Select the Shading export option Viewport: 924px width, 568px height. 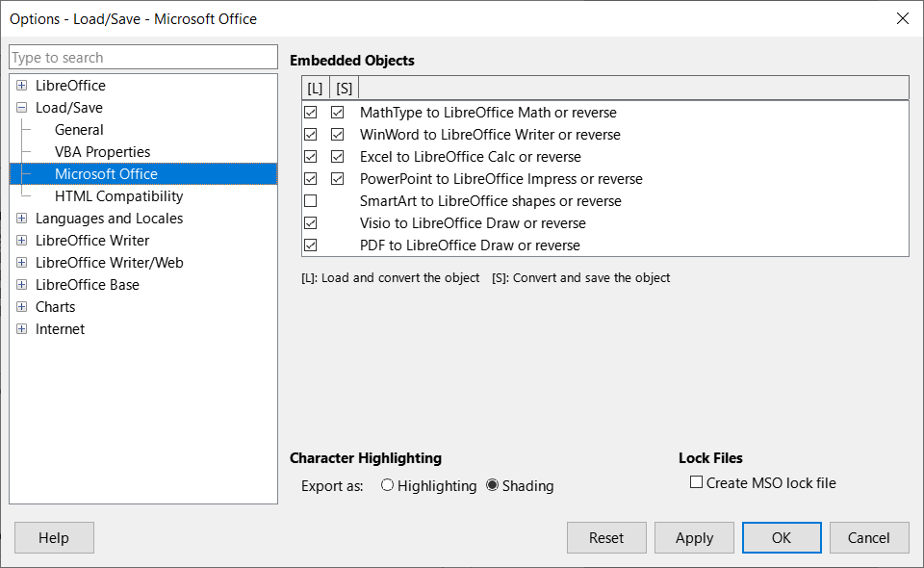493,485
